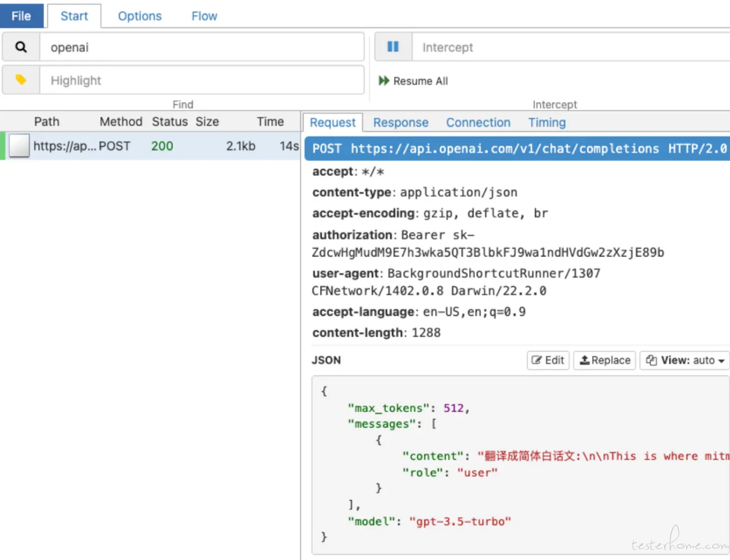
Task: Click the content-type header value application/json
Action: (459, 192)
